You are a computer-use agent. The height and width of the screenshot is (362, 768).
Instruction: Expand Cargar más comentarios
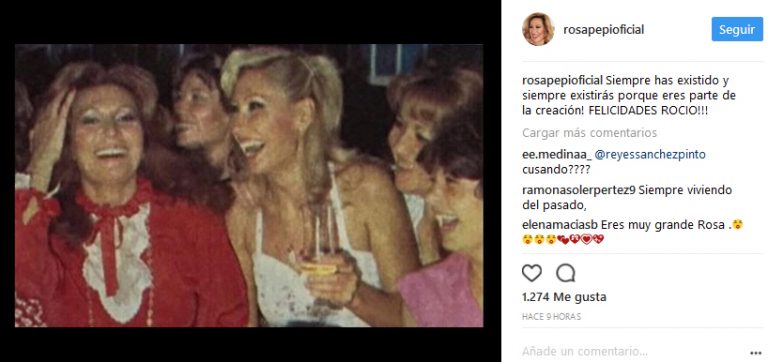[x=590, y=133]
